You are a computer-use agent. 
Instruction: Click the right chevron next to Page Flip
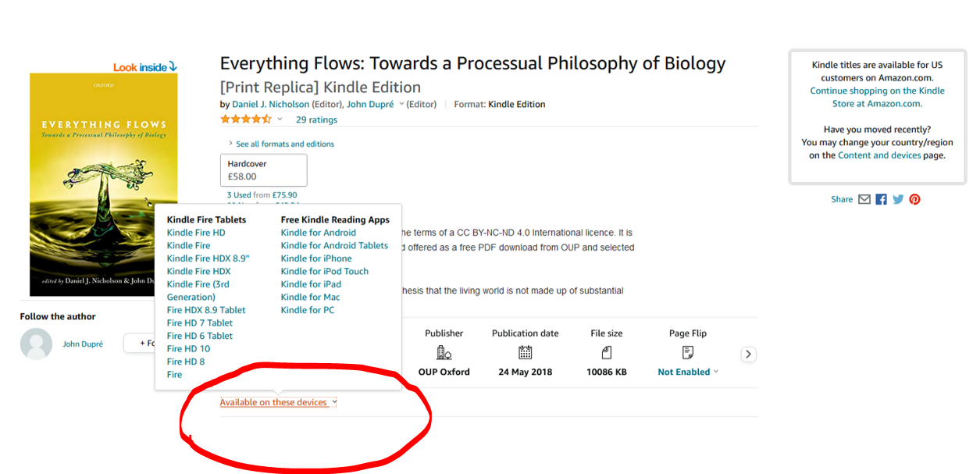(748, 354)
